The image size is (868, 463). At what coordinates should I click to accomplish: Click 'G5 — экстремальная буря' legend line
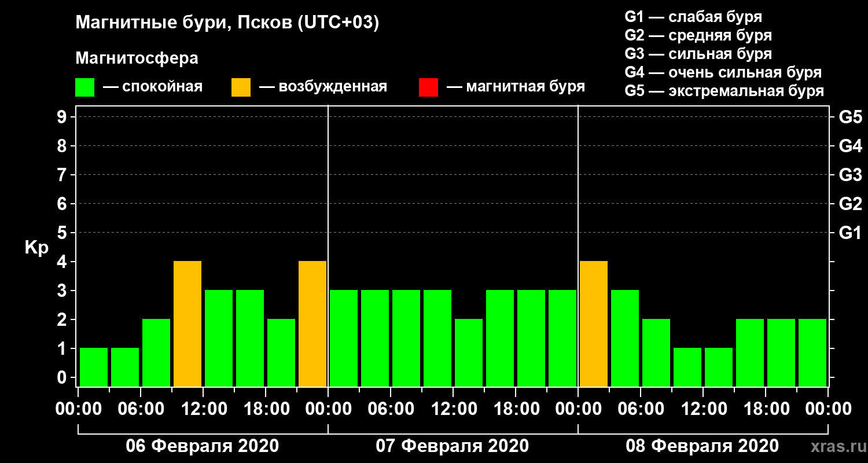[x=724, y=91]
